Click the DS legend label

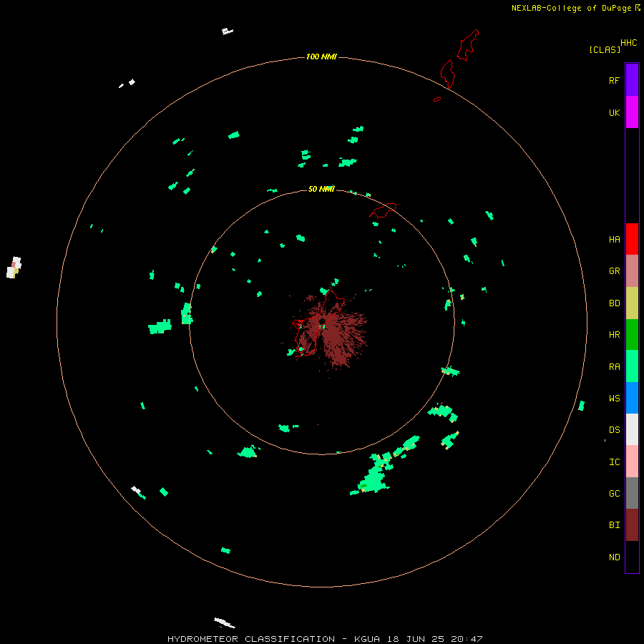[614, 429]
